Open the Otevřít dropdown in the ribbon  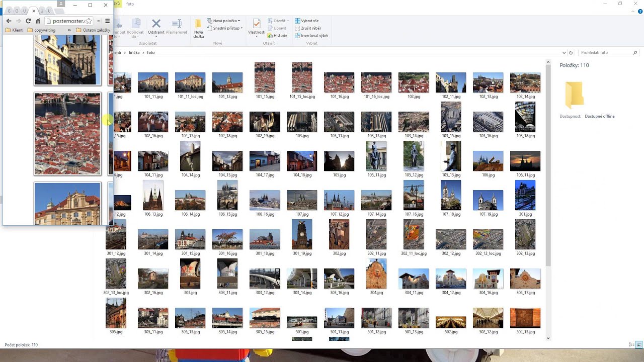click(279, 21)
